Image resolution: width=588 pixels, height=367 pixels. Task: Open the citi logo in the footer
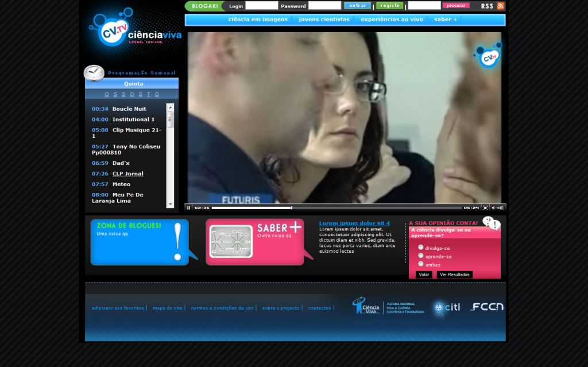[447, 308]
